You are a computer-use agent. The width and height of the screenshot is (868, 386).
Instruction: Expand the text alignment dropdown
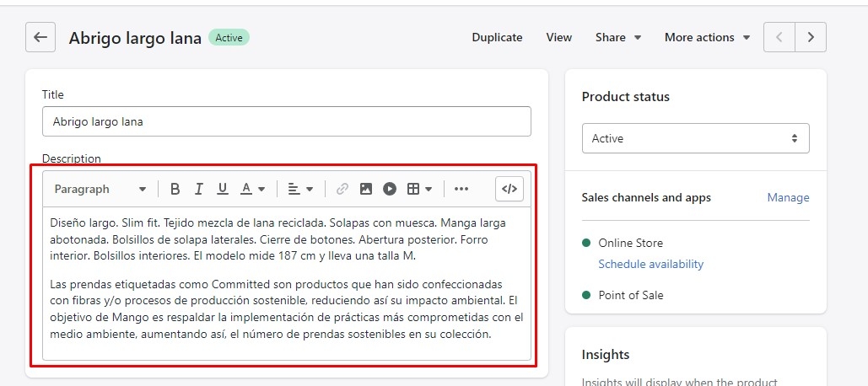[299, 189]
